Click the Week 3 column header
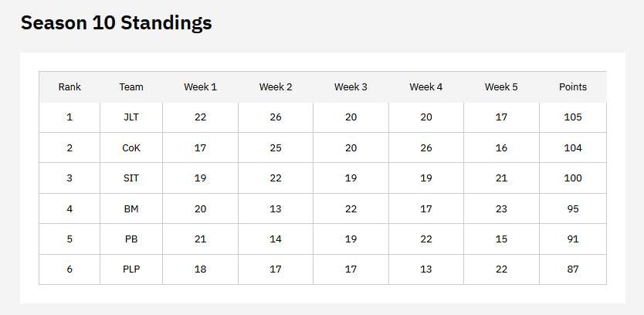 351,87
